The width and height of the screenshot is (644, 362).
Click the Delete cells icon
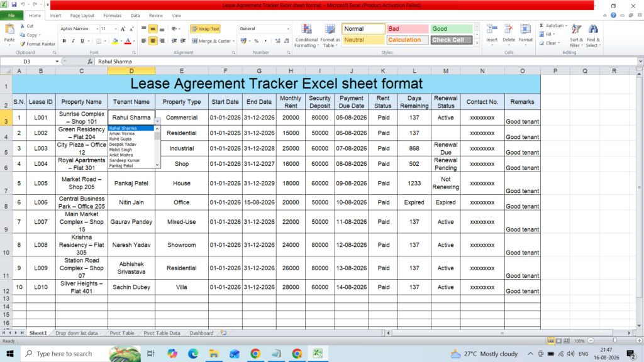508,30
